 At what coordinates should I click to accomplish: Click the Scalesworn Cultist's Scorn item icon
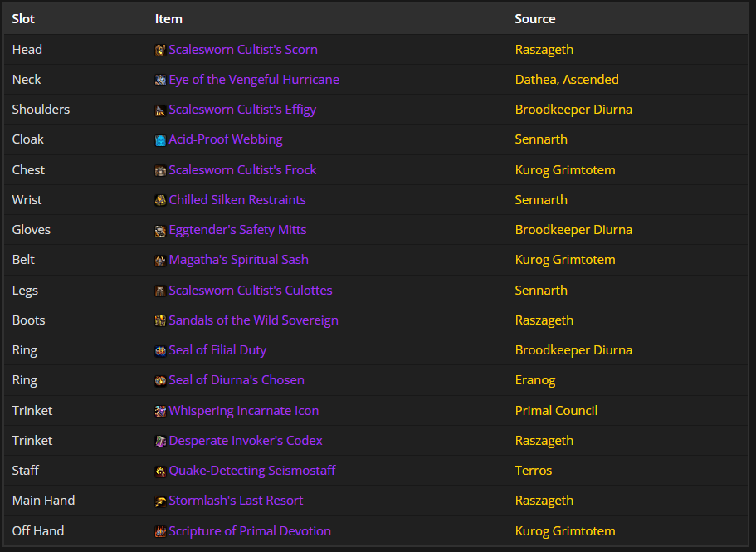pos(160,50)
